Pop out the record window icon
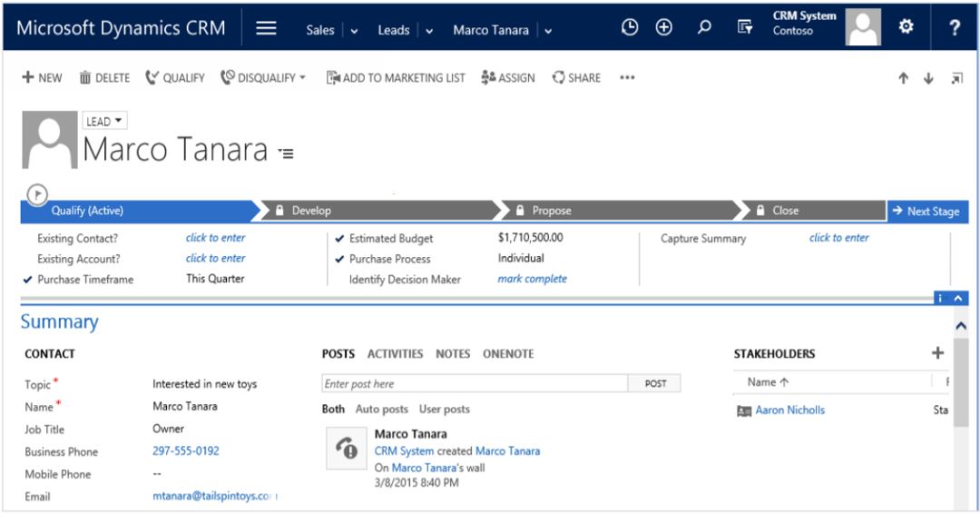This screenshot has height=514, width=980. coord(956,78)
